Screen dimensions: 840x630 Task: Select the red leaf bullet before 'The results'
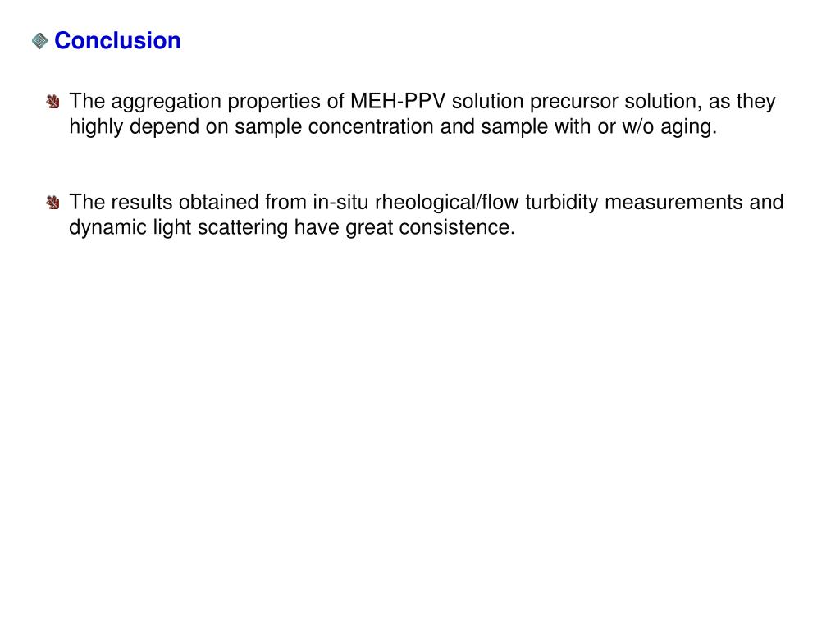tap(52, 202)
